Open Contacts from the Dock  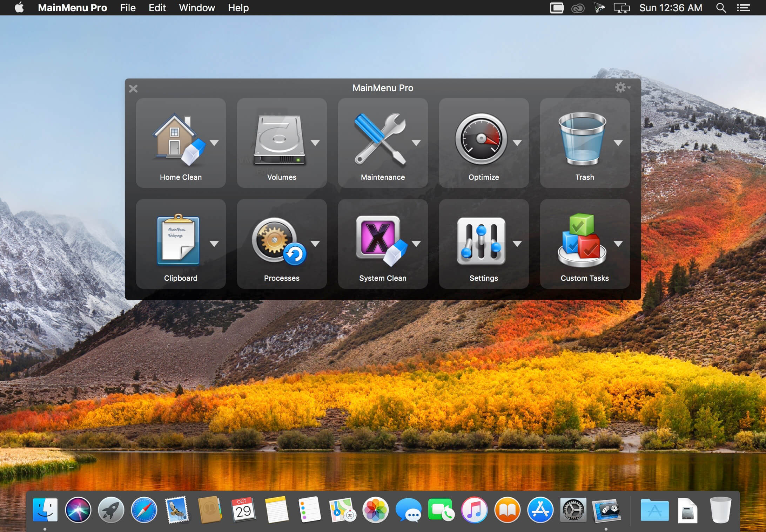[x=210, y=510]
